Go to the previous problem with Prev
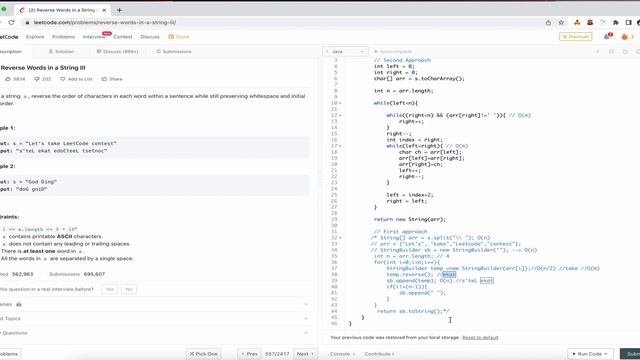Image resolution: width=640 pixels, height=360 pixels. (249, 354)
